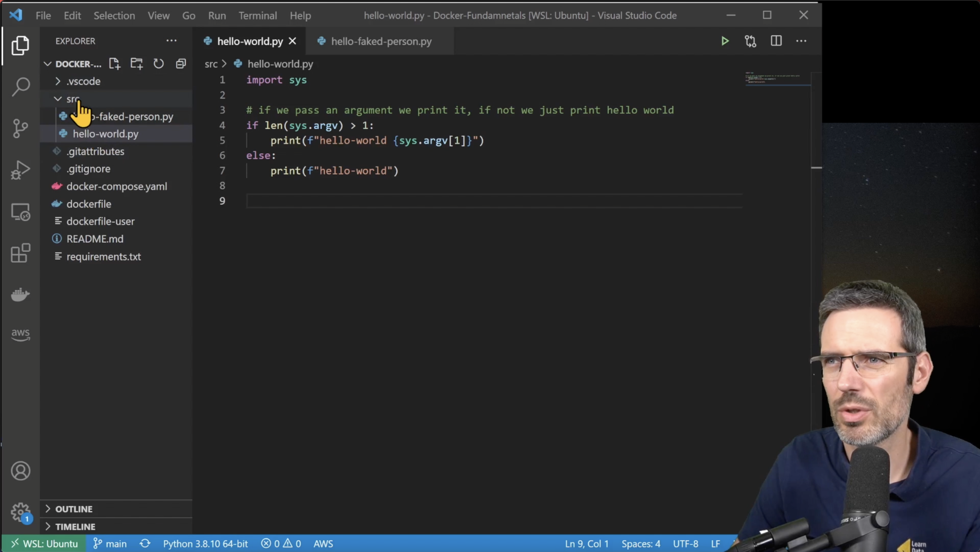Click the minimap code overview
Screen dimensions: 980x552
778,78
